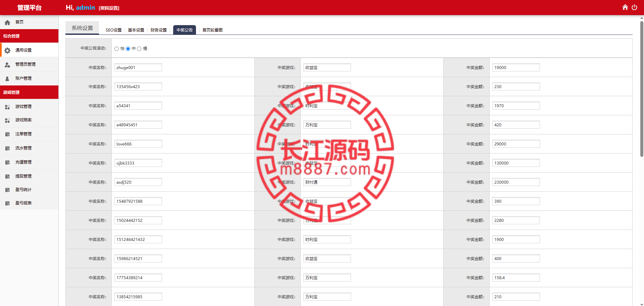Click the gear icon beside 通用设置
The width and height of the screenshot is (644, 306).
[x=7, y=50]
